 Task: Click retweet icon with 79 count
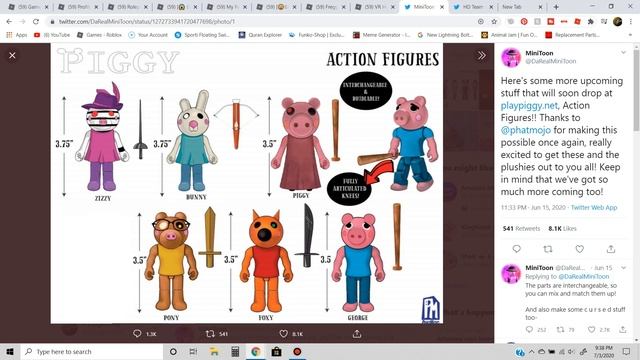560,329
